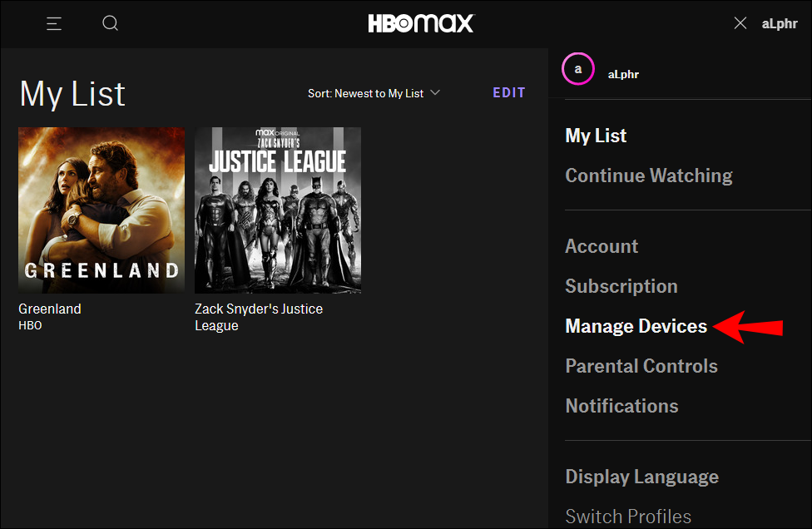Image resolution: width=812 pixels, height=529 pixels.
Task: Open Parental Controls
Action: coord(641,366)
